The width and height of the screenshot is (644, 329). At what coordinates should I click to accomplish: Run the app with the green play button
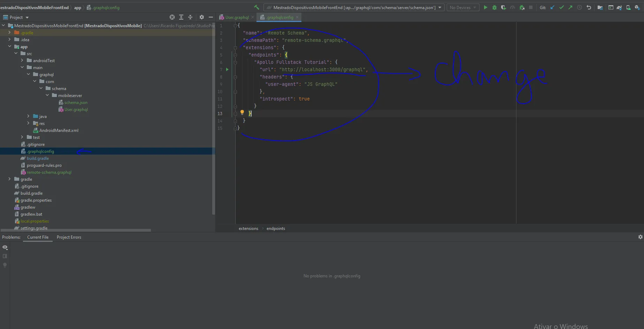click(485, 7)
